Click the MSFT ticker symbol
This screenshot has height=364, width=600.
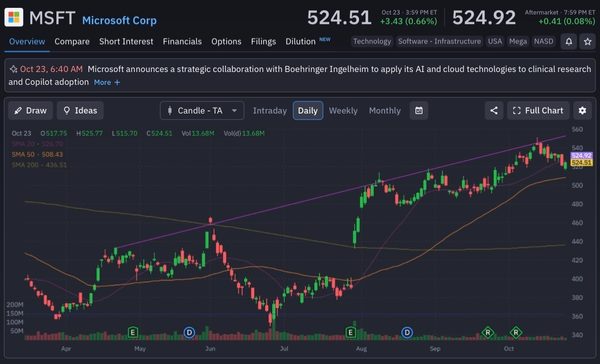52,18
